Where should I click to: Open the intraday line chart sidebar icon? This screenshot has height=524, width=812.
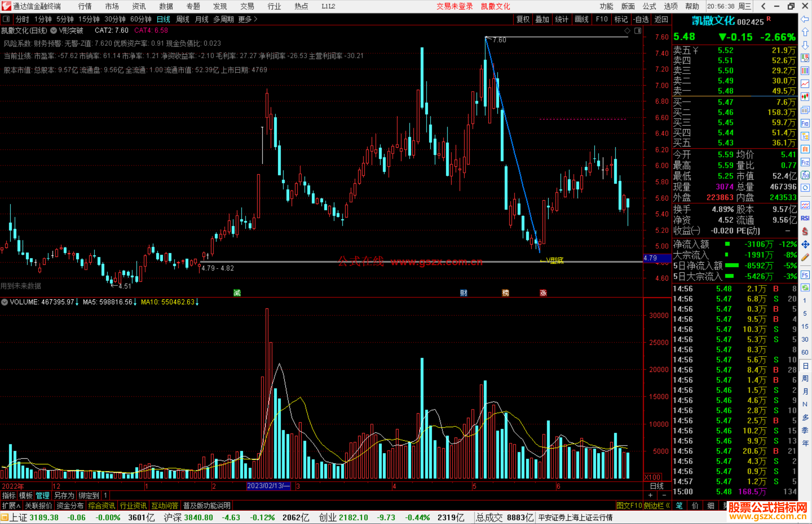pos(805,84)
